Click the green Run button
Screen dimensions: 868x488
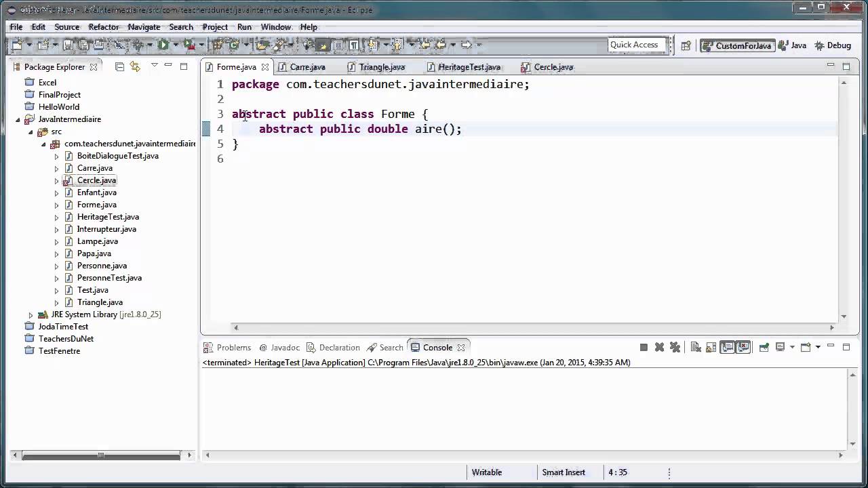pos(163,45)
